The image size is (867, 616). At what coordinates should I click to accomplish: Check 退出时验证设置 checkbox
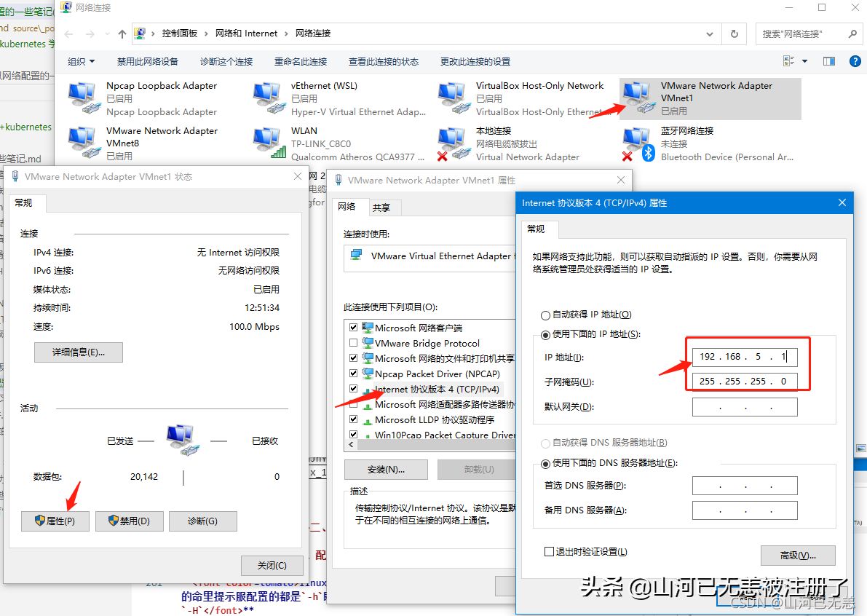[549, 551]
